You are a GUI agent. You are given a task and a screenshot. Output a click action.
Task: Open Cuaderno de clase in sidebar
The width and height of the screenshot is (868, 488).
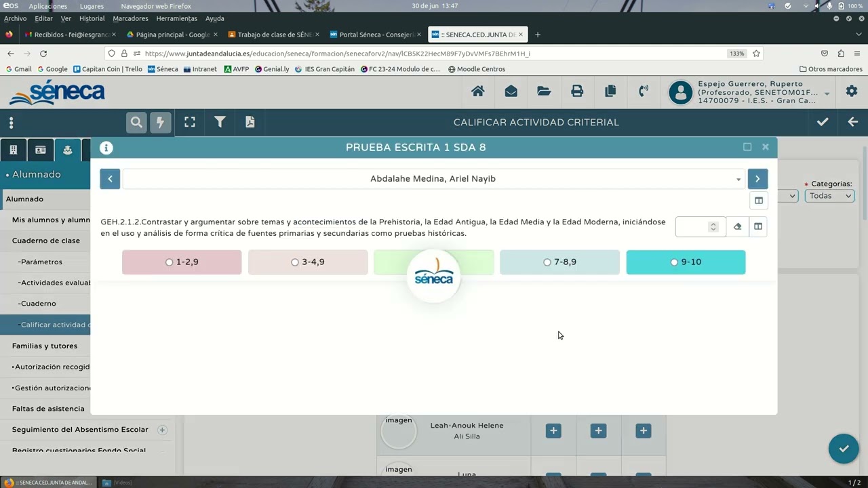[x=46, y=241]
